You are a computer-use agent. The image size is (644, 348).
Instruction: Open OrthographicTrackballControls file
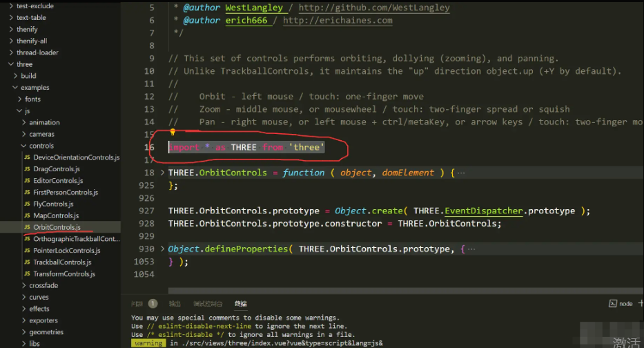[77, 239]
